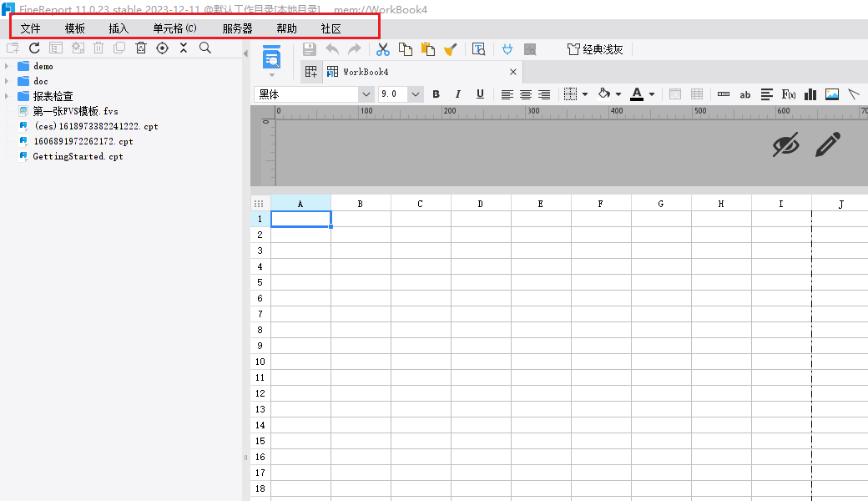Refresh the template directory tree
This screenshot has width=868, height=501.
(34, 48)
